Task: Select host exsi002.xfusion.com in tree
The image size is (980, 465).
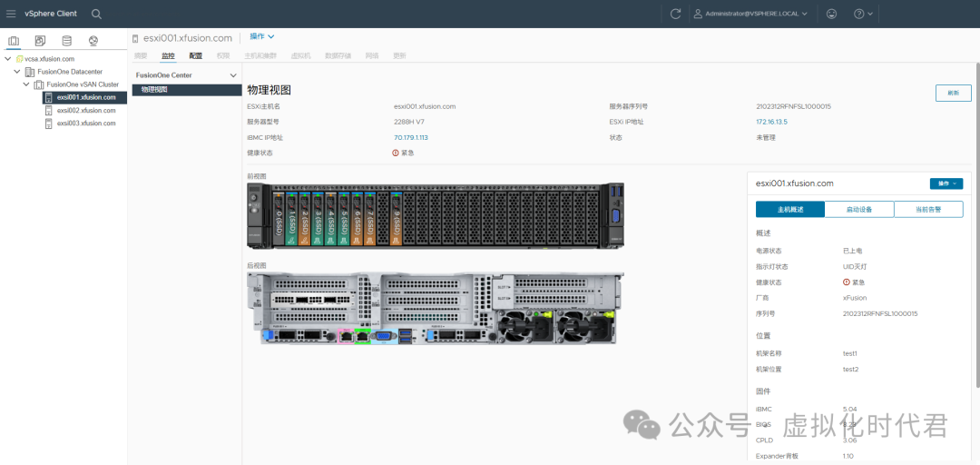Action: coord(86,110)
